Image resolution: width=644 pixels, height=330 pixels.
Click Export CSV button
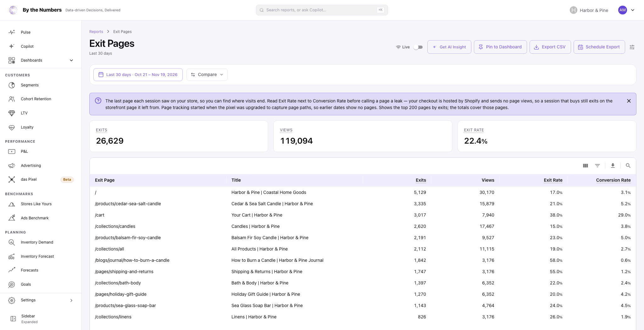point(550,47)
